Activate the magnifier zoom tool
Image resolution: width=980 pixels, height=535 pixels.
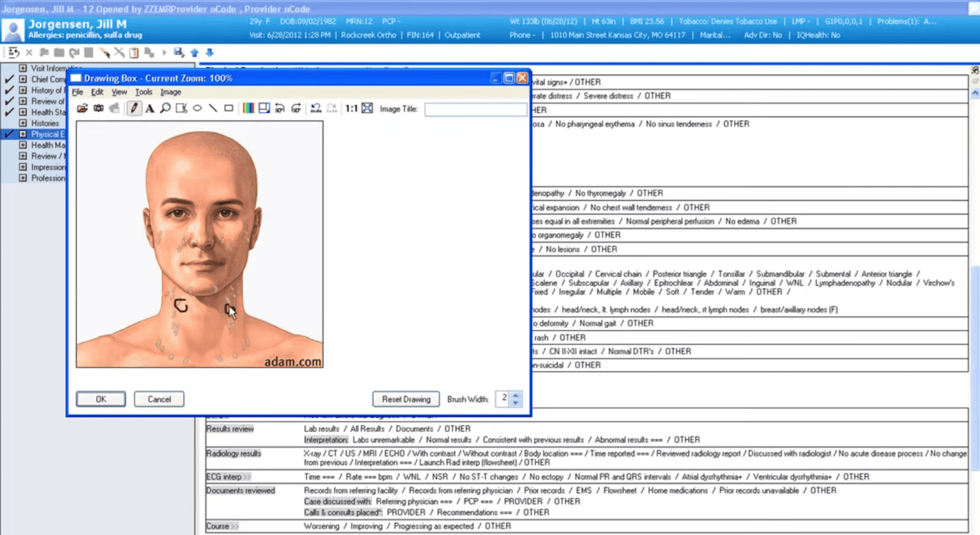[165, 108]
